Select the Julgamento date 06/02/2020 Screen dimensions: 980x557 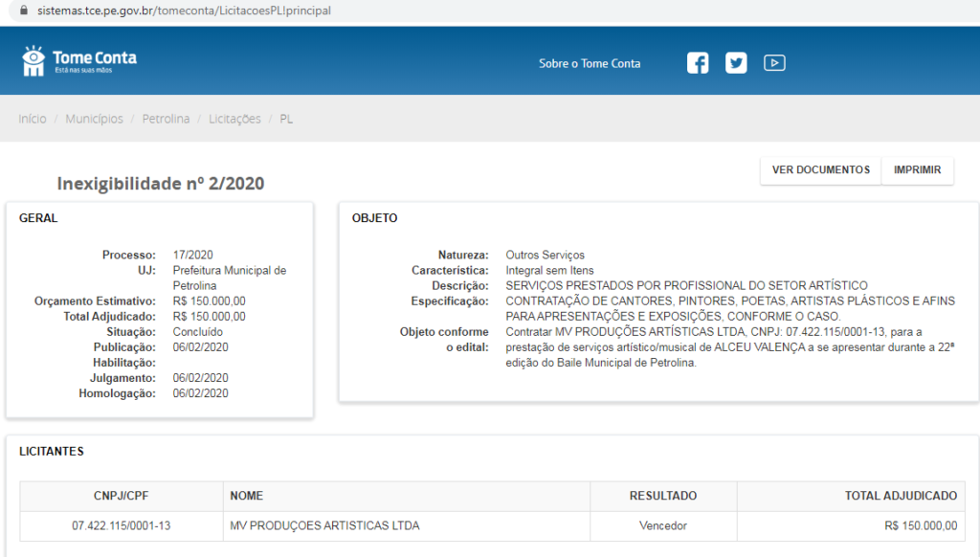(x=201, y=378)
